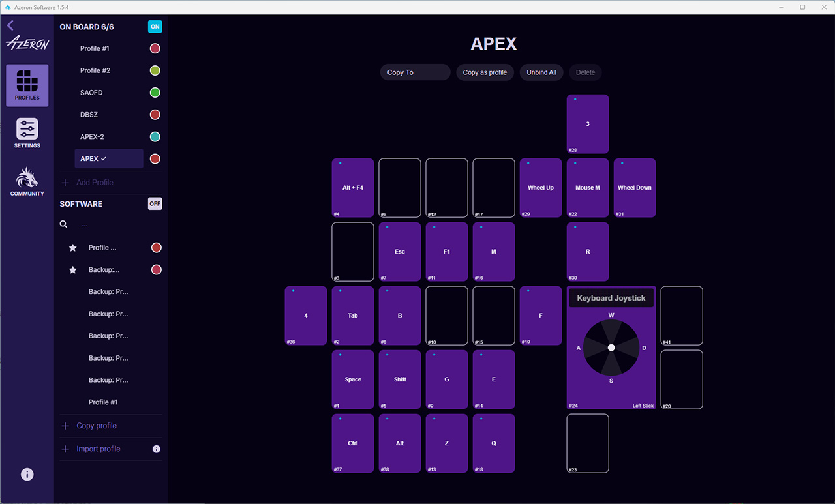Open the color dot on the APEX row

[155, 159]
